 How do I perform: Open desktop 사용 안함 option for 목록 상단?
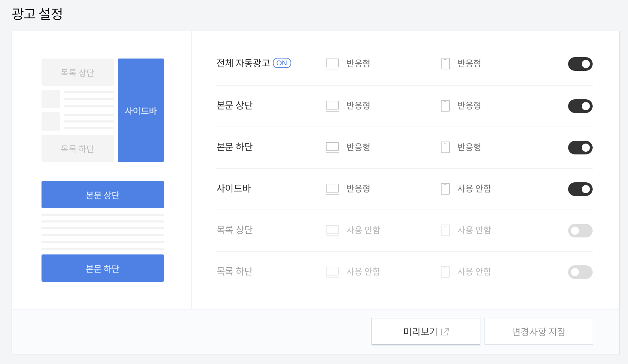(x=363, y=230)
